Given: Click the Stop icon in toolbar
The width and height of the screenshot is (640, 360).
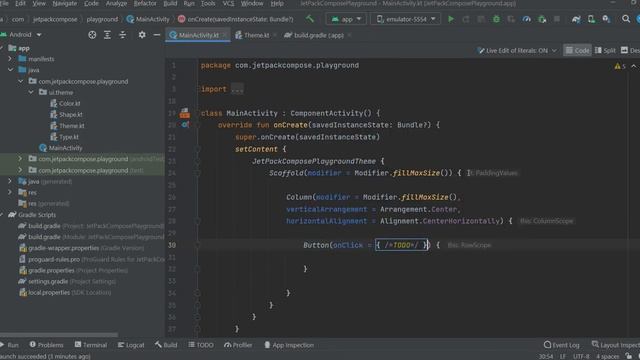Looking at the screenshot, I should [557, 19].
